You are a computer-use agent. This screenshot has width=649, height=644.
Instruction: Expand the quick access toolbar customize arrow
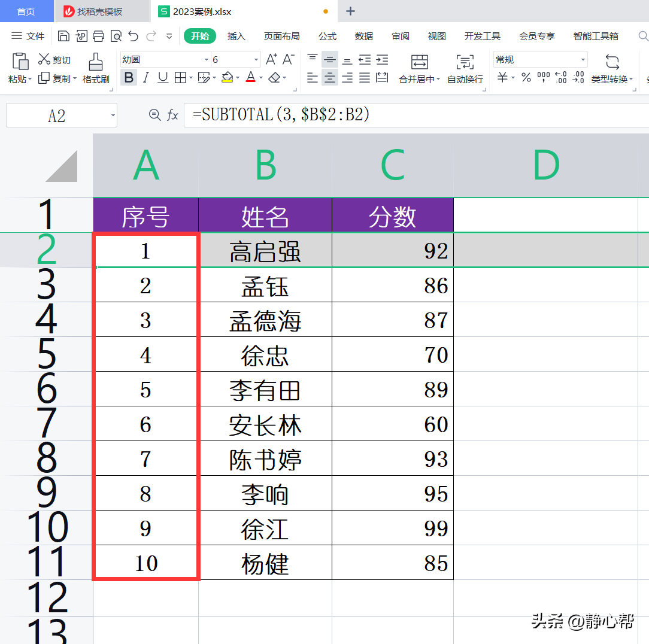point(169,37)
